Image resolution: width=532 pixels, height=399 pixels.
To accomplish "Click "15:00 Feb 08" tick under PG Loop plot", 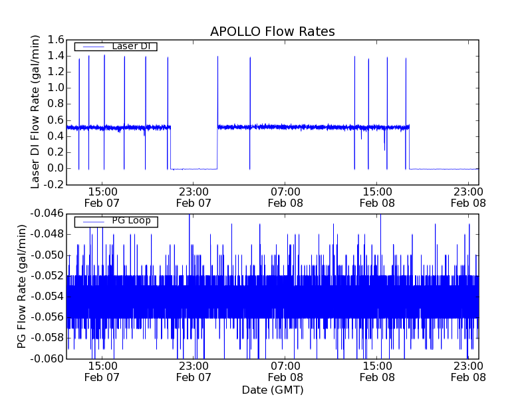I will pos(377,372).
